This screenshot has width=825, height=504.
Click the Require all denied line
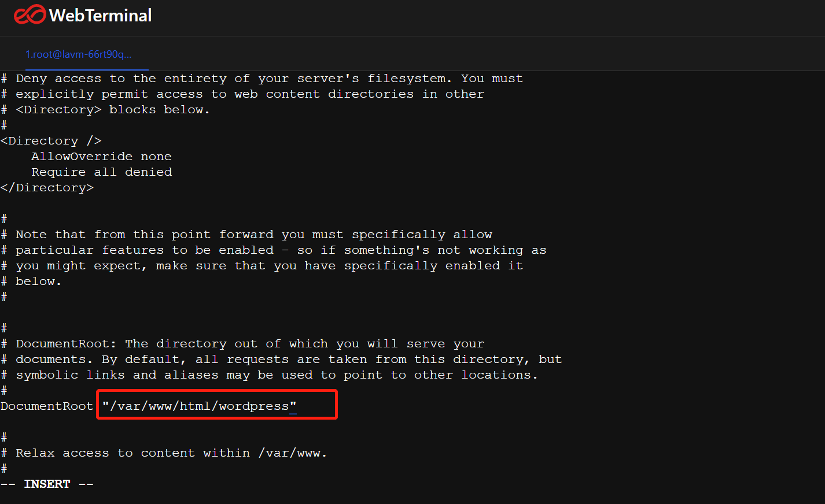(101, 172)
